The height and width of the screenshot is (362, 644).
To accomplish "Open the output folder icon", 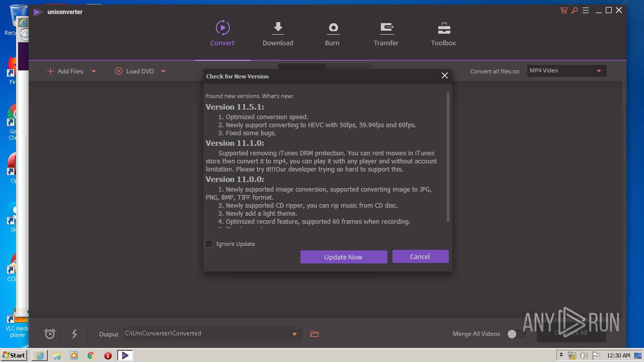I will [x=314, y=334].
